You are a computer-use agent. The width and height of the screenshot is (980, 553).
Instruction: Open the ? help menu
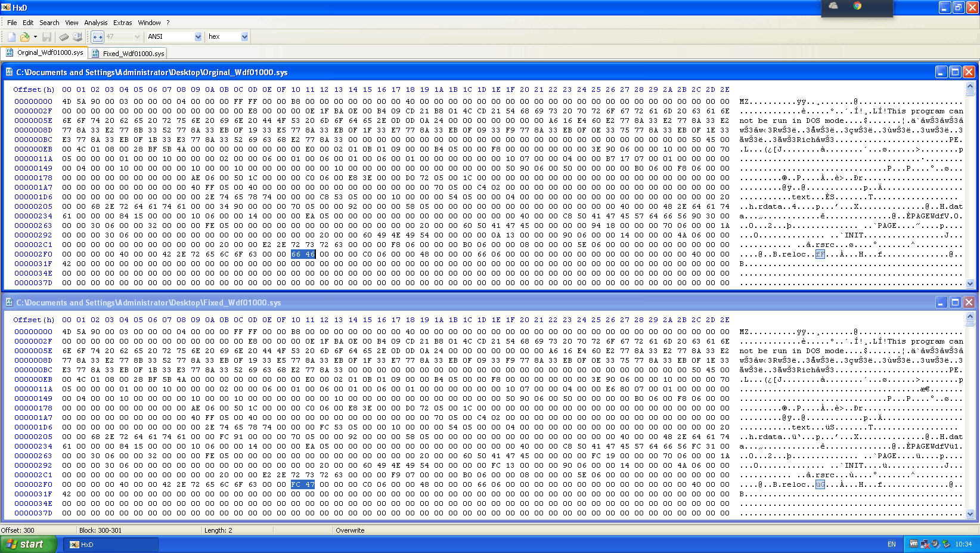click(x=168, y=23)
